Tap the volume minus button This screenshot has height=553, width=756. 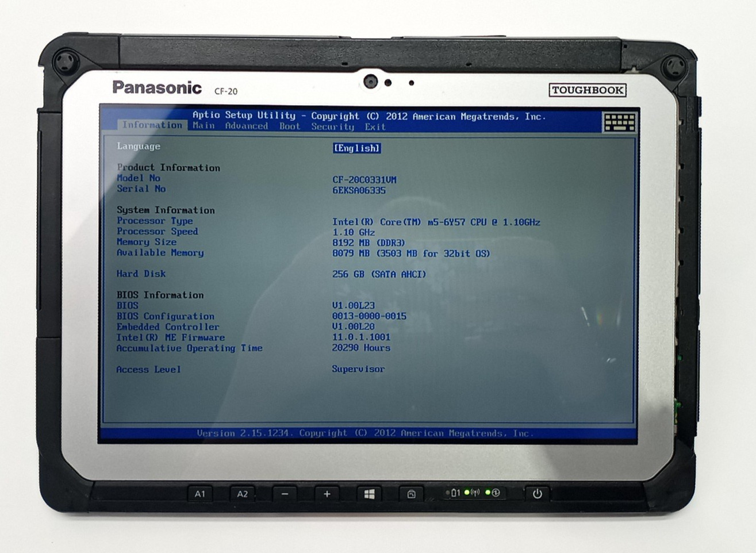(285, 494)
